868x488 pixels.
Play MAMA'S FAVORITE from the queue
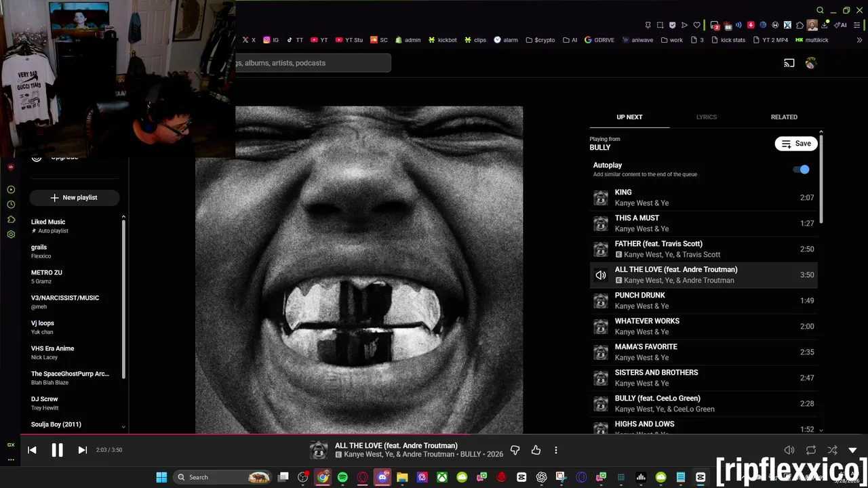(703, 352)
